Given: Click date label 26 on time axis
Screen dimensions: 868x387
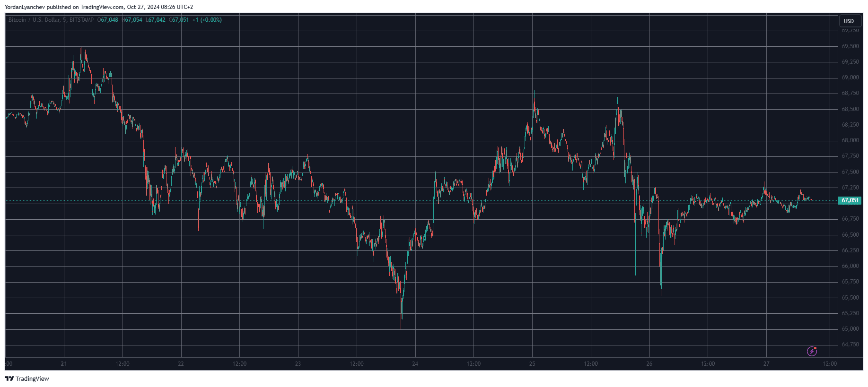Looking at the screenshot, I should pos(649,364).
